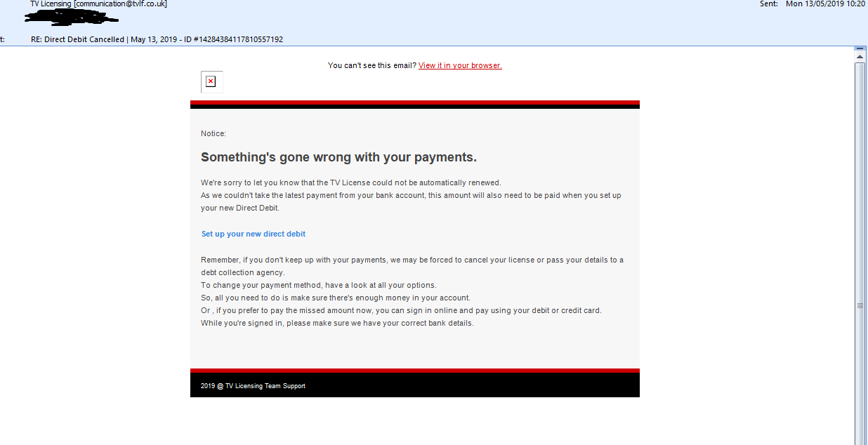Click heading 'Something's gone wrong with your payments.'
The height and width of the screenshot is (445, 868).
pyautogui.click(x=338, y=157)
